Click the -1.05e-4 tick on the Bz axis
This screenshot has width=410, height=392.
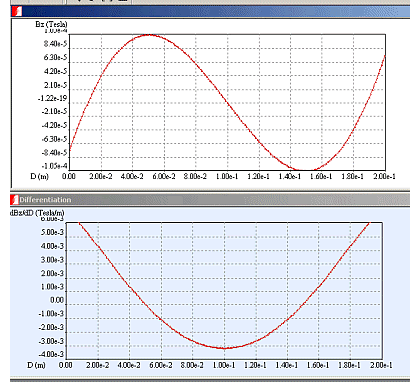54,166
